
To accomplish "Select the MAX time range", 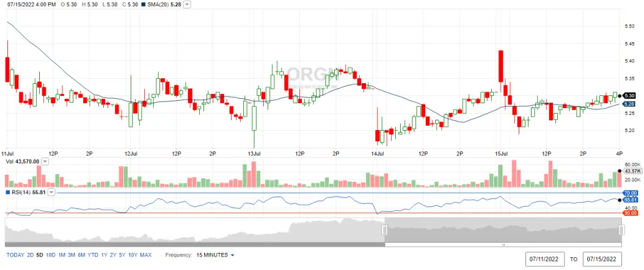I will (x=146, y=255).
